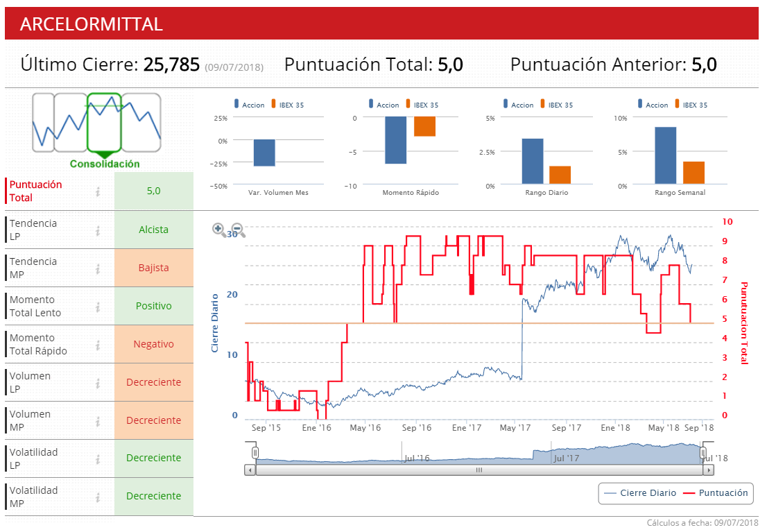This screenshot has width=767, height=532.
Task: Toggle Accion legend in Rango Diario chart
Action: [519, 104]
